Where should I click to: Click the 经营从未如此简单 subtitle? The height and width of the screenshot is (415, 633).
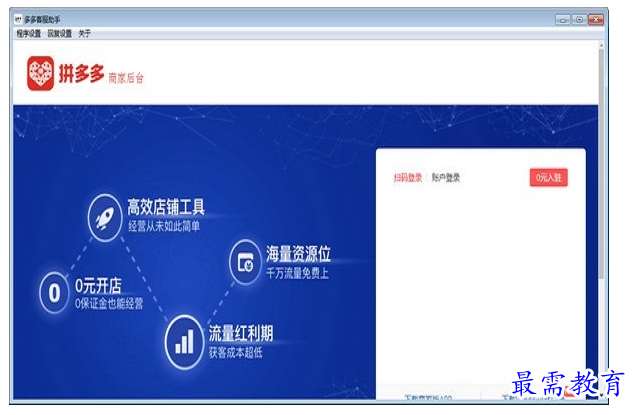tap(164, 226)
